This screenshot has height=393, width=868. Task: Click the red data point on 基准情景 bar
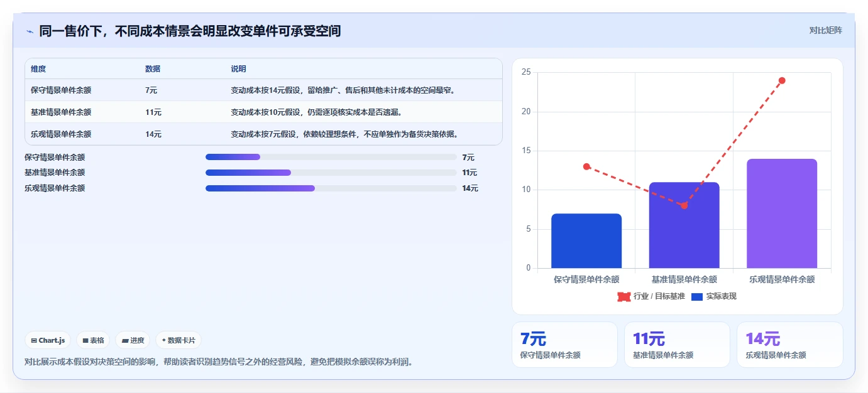(684, 206)
